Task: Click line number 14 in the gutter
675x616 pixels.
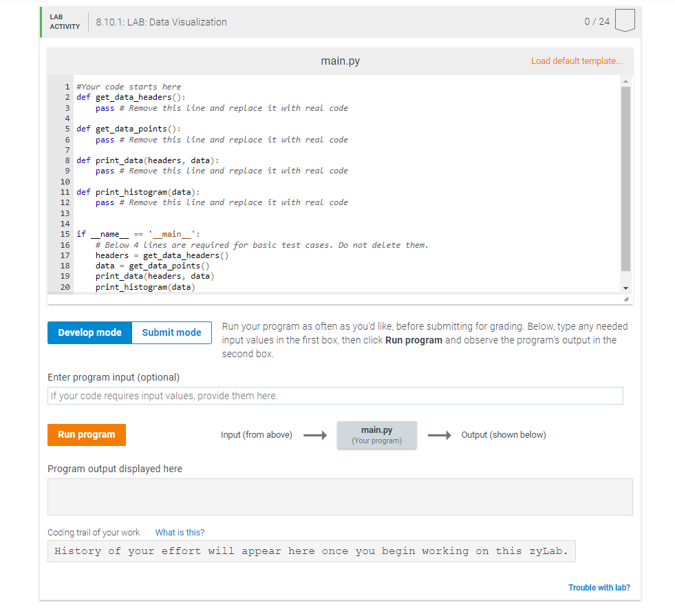Action: pyautogui.click(x=65, y=224)
